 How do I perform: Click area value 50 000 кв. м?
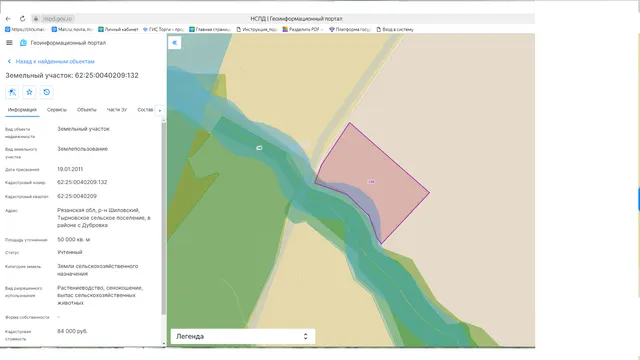pos(73,240)
